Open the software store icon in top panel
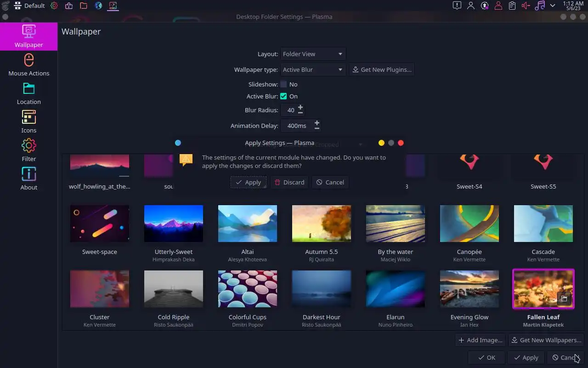 coord(69,6)
